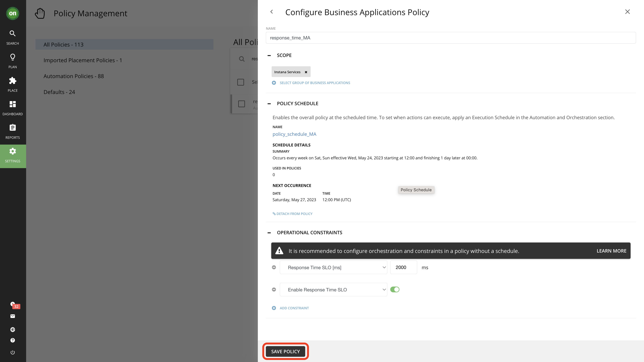
Task: Click Detach From Policy link
Action: 293,214
